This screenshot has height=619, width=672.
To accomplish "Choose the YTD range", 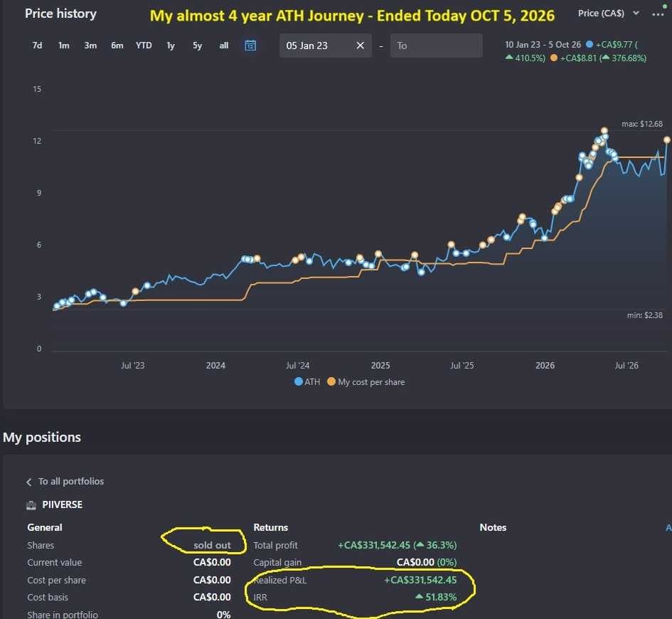I will click(x=144, y=46).
